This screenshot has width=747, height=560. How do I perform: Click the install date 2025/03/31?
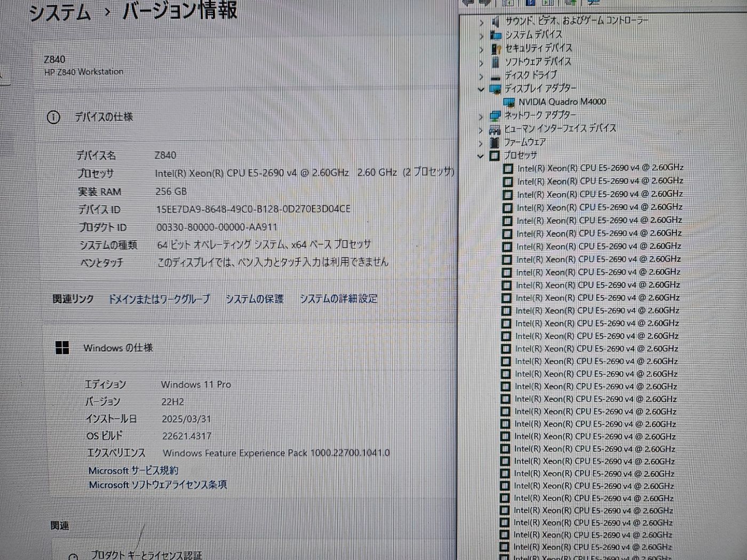pyautogui.click(x=186, y=419)
